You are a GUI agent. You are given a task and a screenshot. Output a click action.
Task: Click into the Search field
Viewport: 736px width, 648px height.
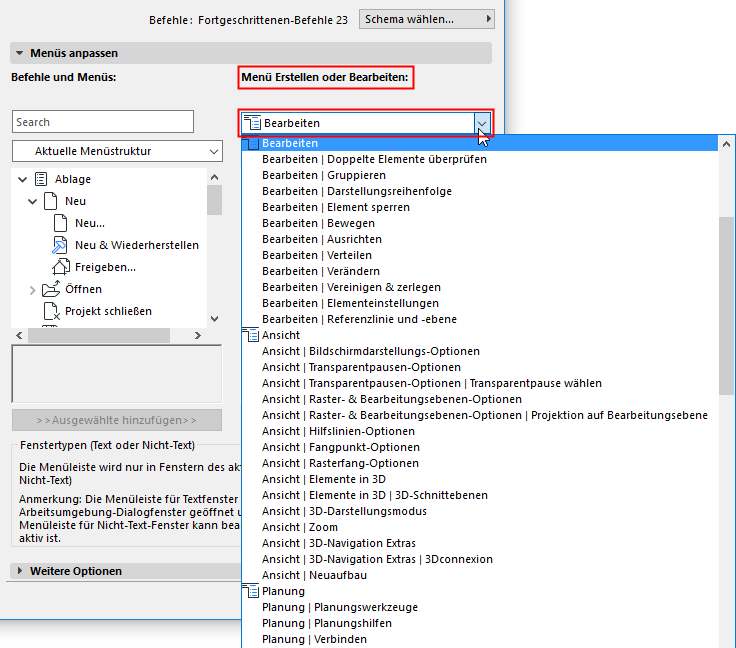tap(103, 122)
